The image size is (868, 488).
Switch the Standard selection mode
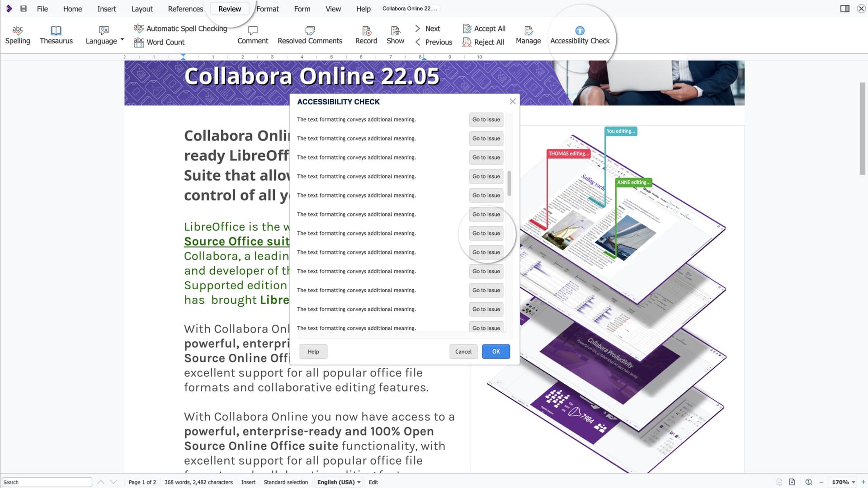point(286,482)
